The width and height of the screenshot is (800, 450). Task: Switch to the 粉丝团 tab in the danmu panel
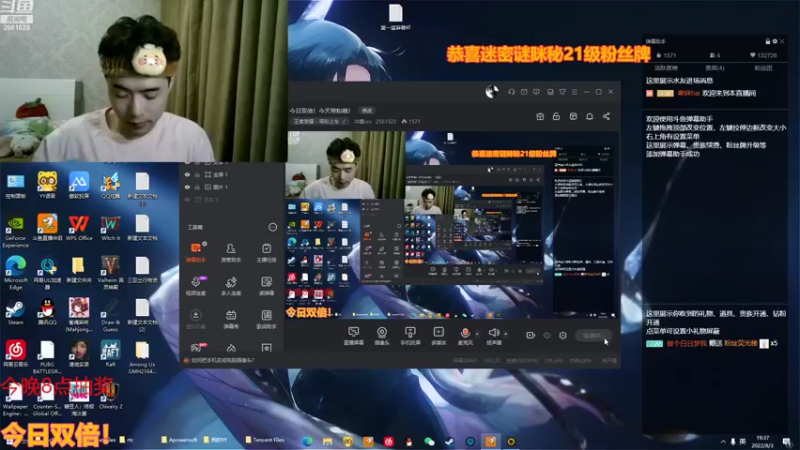(x=763, y=68)
